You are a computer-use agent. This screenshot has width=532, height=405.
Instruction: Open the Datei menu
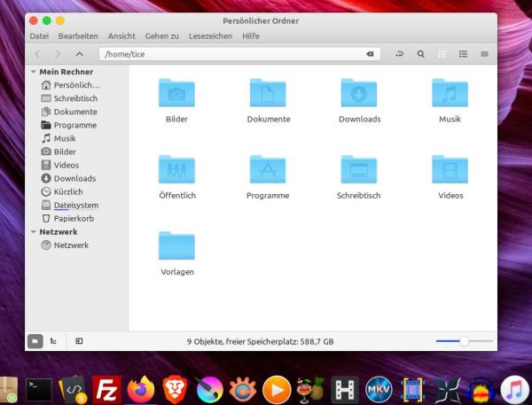tap(39, 36)
